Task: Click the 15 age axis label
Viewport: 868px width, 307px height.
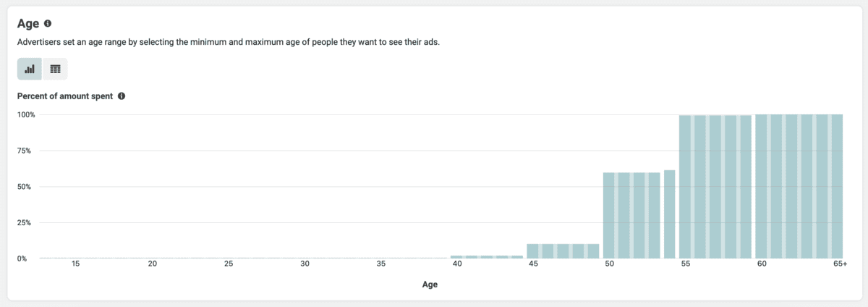Action: tap(76, 265)
